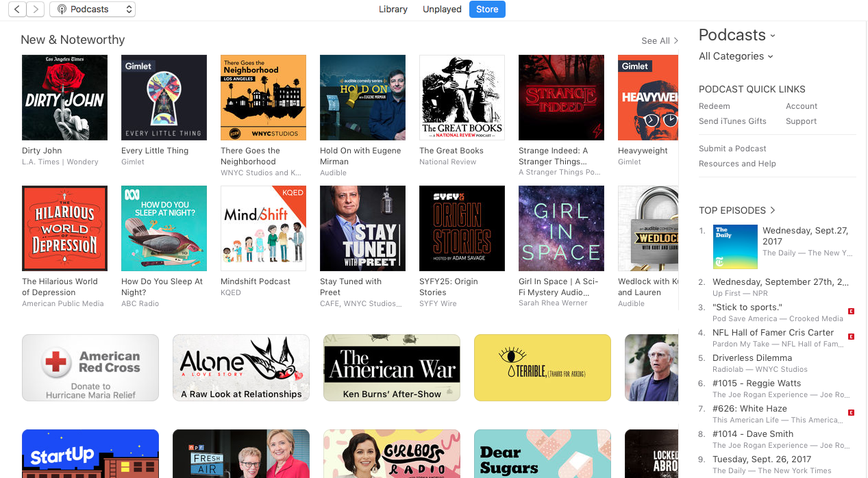This screenshot has width=868, height=478.
Task: Open the StartUp podcast banner
Action: click(x=90, y=453)
